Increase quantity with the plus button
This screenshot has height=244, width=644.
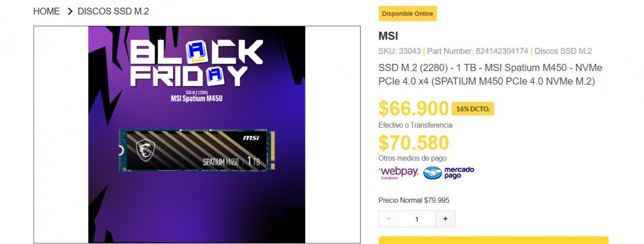point(445,219)
